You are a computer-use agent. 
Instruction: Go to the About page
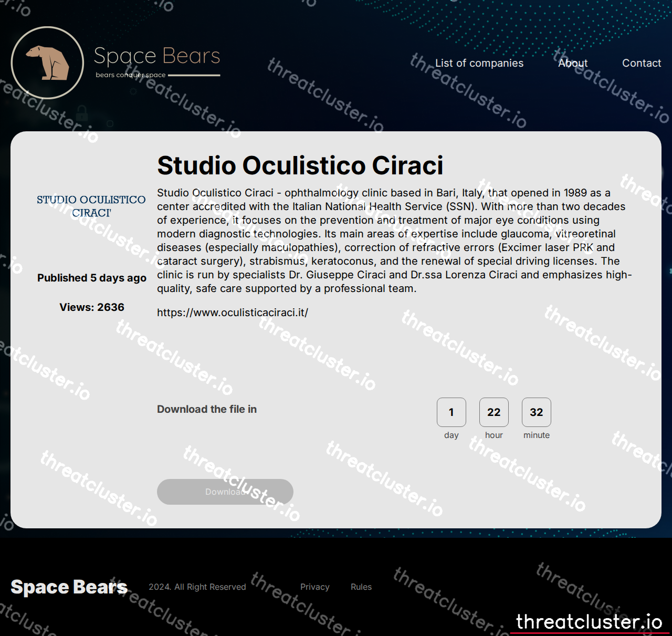click(x=573, y=63)
